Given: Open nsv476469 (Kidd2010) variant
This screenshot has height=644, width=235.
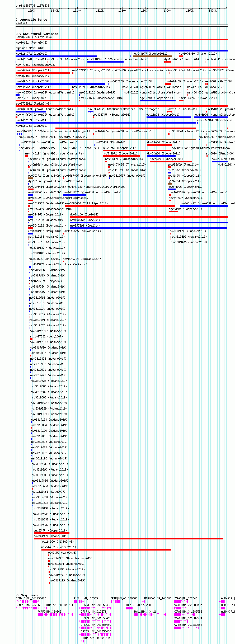Looking at the screenshot, I should click(x=110, y=143).
